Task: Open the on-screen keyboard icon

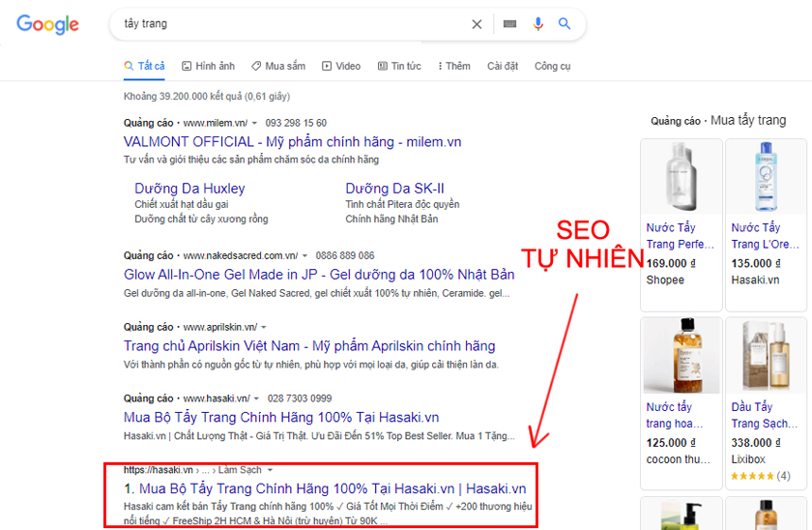Action: point(509,24)
